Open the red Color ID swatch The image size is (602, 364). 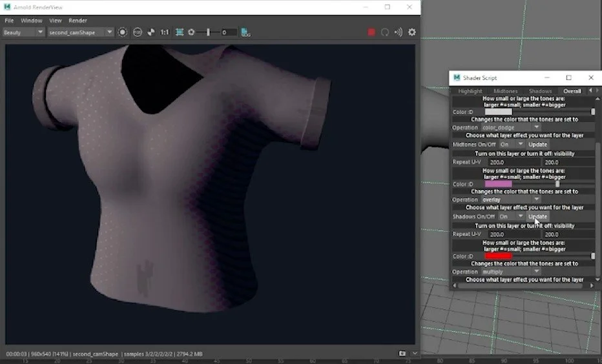(x=499, y=256)
